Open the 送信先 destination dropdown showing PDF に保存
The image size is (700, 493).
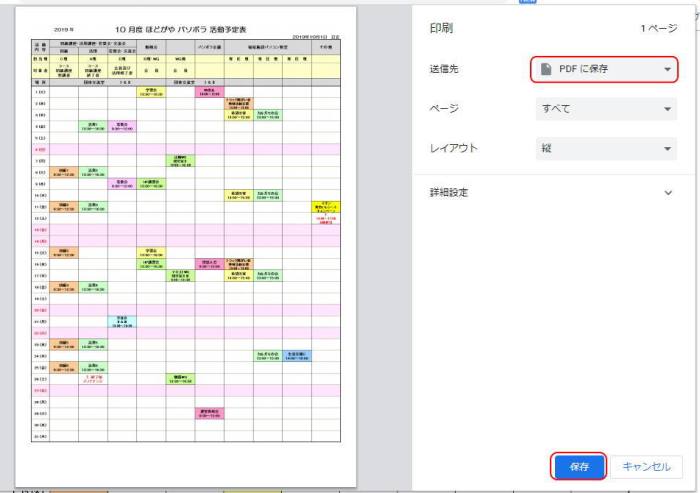(x=604, y=69)
